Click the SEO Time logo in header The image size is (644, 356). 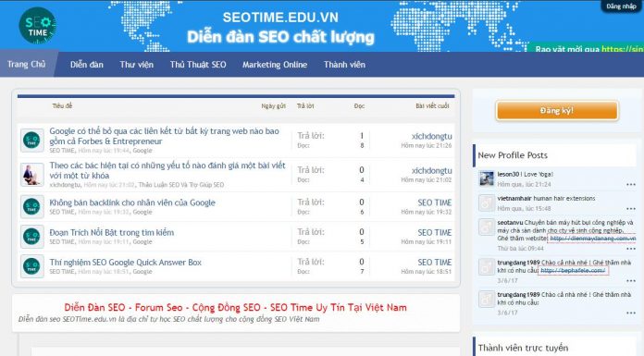pos(37,26)
